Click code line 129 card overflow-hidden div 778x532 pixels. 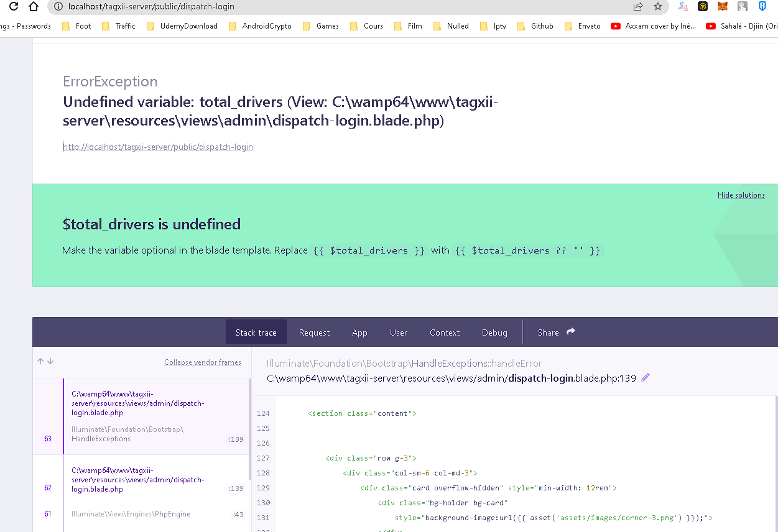click(488, 488)
